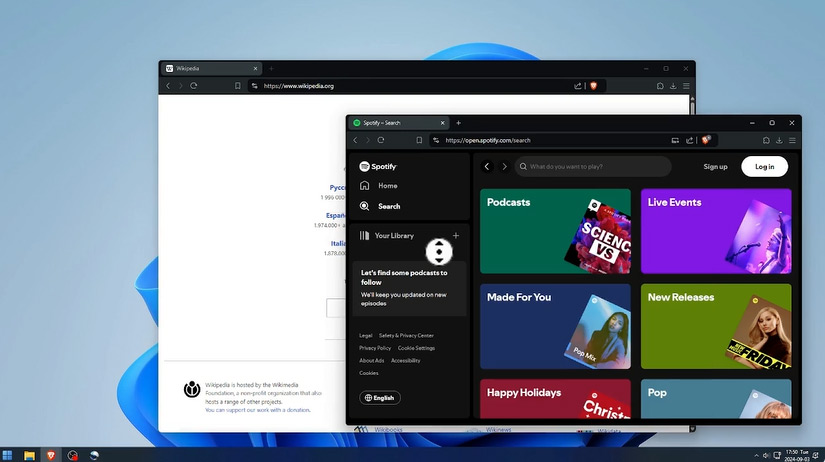The image size is (825, 462).
Task: Click the Wikimedia Foundation logo on the Wikipedia page
Action: point(192,389)
